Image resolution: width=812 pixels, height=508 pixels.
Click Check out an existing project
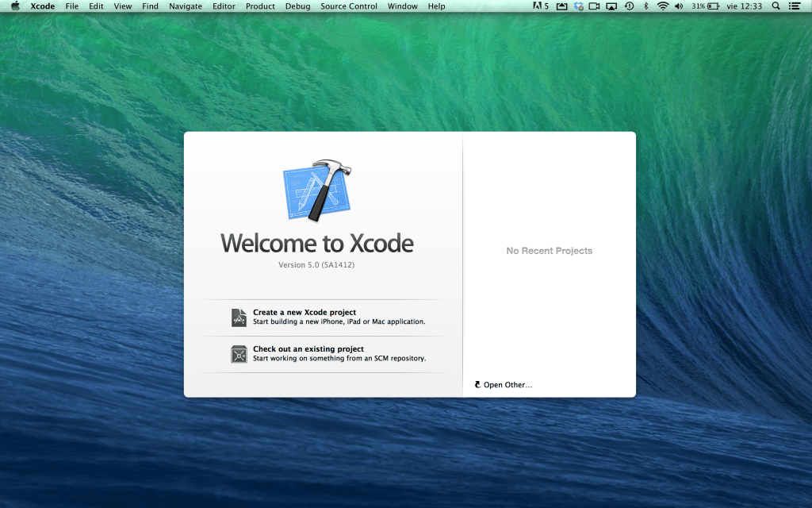[x=308, y=349]
